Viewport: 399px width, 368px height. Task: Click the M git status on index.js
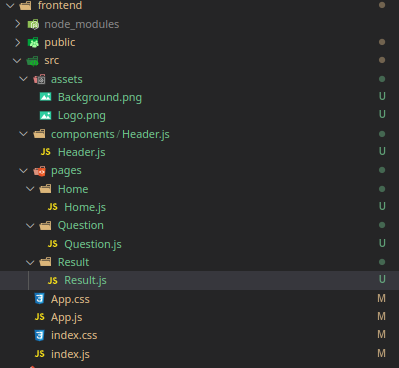(381, 353)
